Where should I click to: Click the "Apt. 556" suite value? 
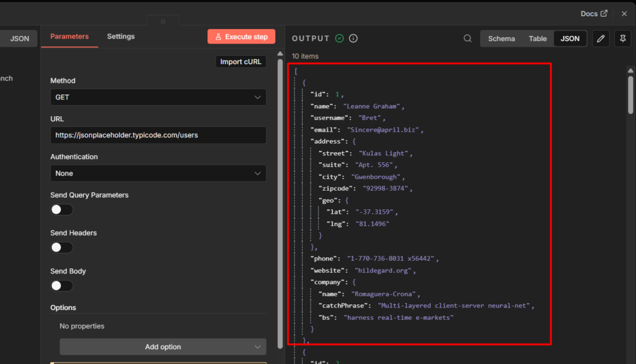click(374, 165)
